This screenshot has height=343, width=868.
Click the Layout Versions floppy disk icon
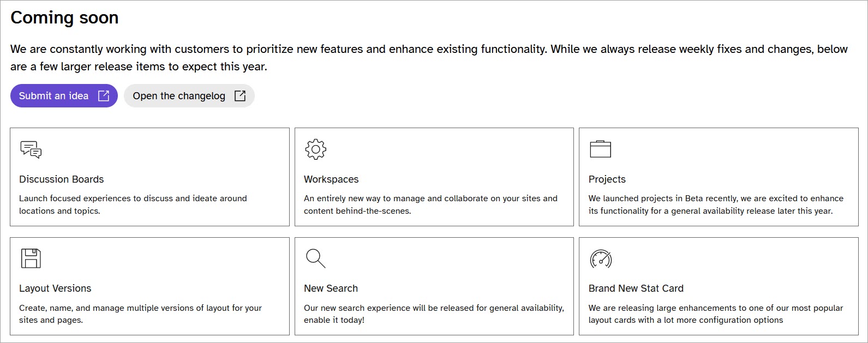(x=31, y=258)
